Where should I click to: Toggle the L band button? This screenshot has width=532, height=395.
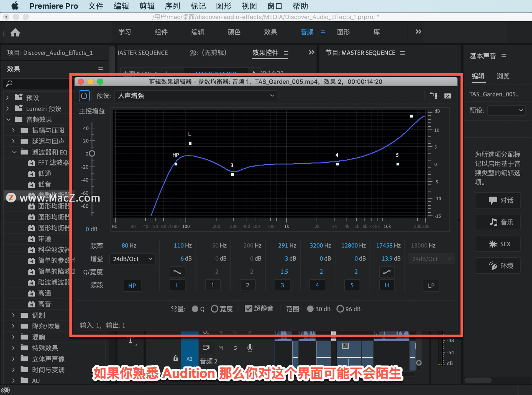point(177,285)
